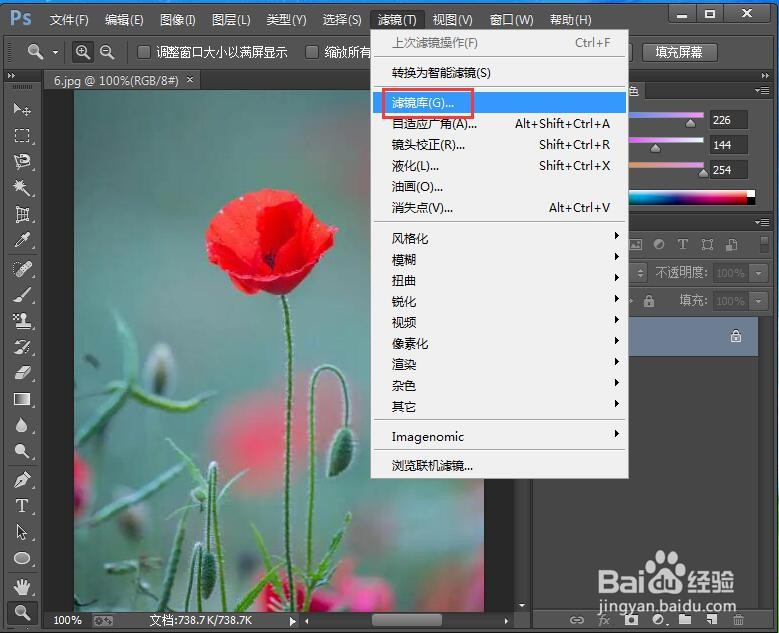The image size is (779, 633).
Task: Click the slider handle beside value 226
Action: (x=691, y=123)
